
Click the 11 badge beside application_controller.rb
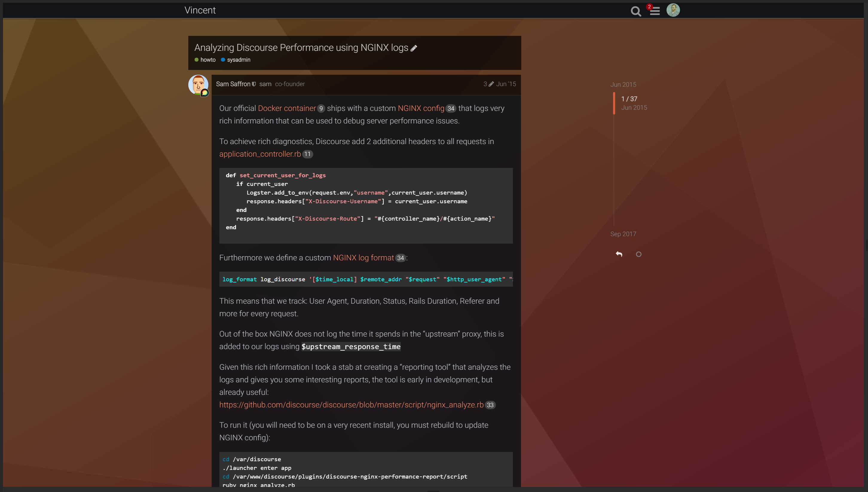(x=308, y=154)
